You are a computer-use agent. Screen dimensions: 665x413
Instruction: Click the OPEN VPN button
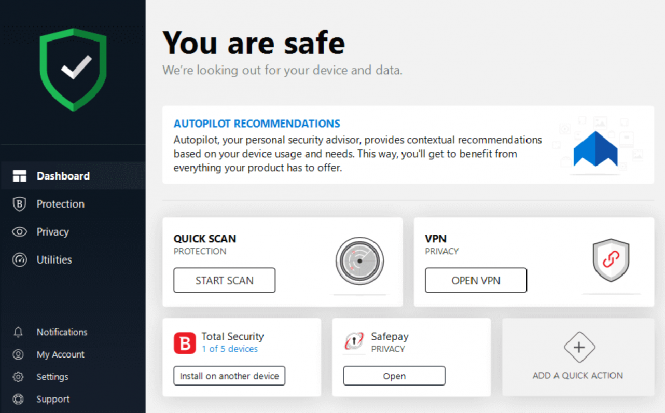point(476,280)
